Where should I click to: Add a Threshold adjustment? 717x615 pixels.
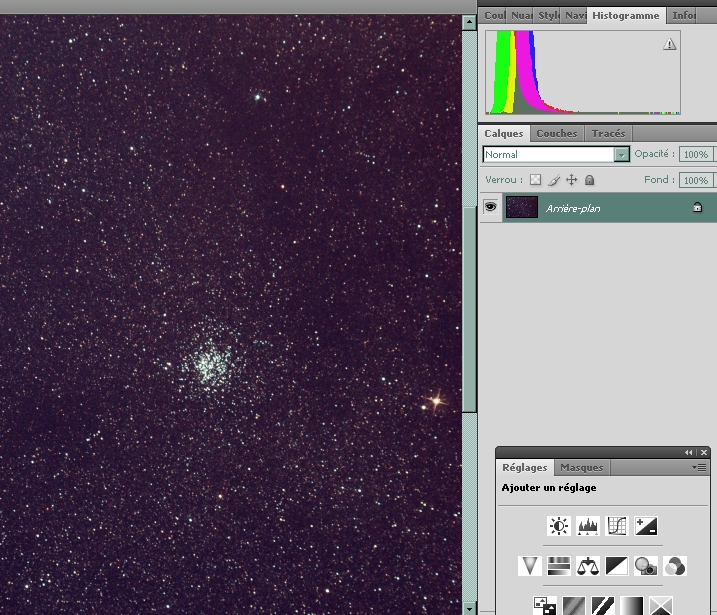(603, 605)
